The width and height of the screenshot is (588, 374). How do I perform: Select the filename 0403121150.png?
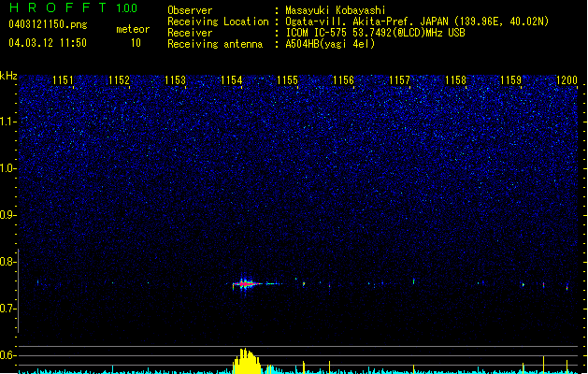(48, 24)
